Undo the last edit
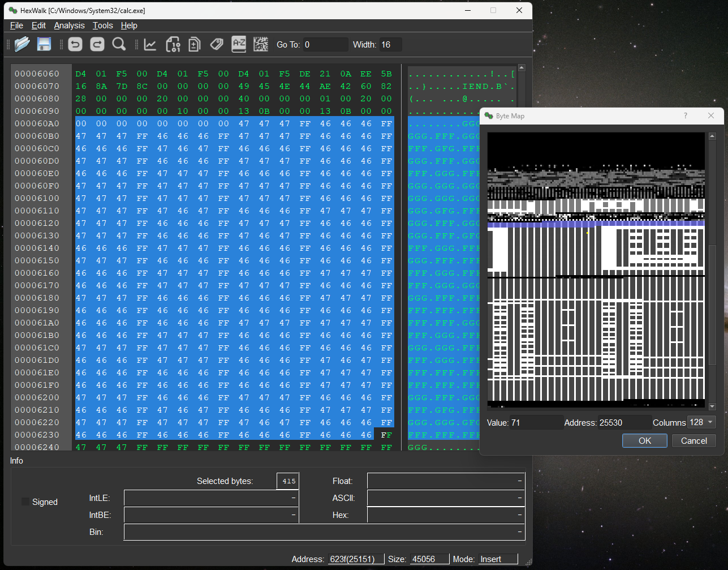This screenshot has width=728, height=570. pos(75,44)
